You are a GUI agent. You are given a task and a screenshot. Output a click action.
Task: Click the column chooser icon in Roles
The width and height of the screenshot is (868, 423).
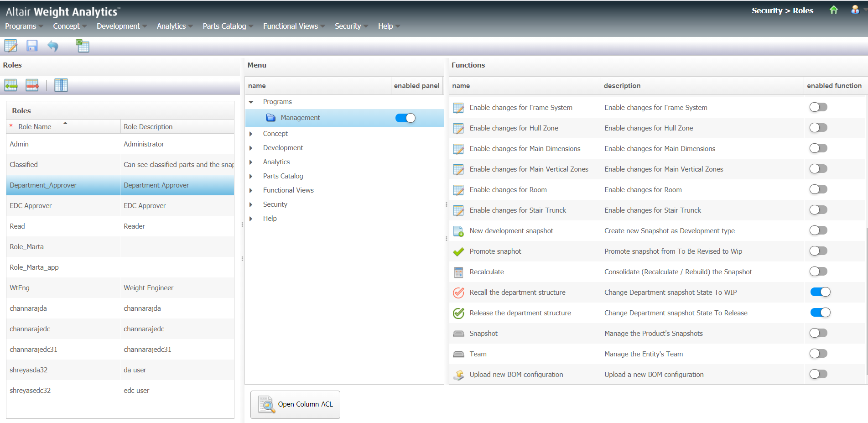(x=61, y=85)
